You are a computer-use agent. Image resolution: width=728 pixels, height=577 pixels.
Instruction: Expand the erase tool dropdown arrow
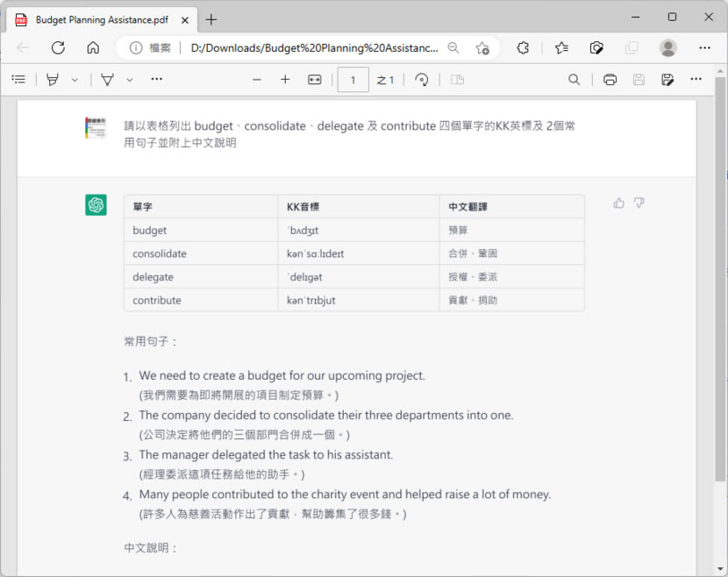129,80
